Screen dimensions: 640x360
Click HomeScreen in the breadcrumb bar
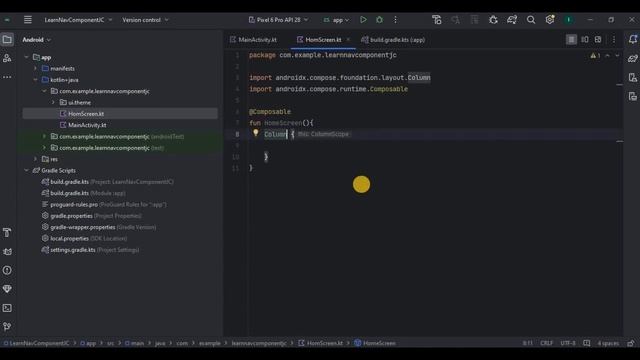point(375,343)
